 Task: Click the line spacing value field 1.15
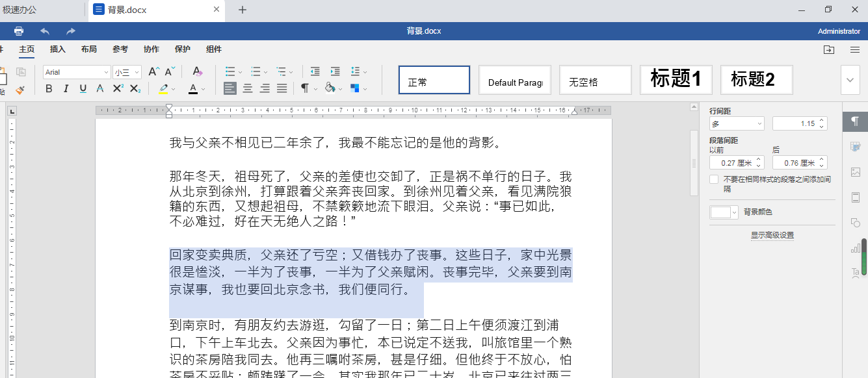click(x=800, y=123)
